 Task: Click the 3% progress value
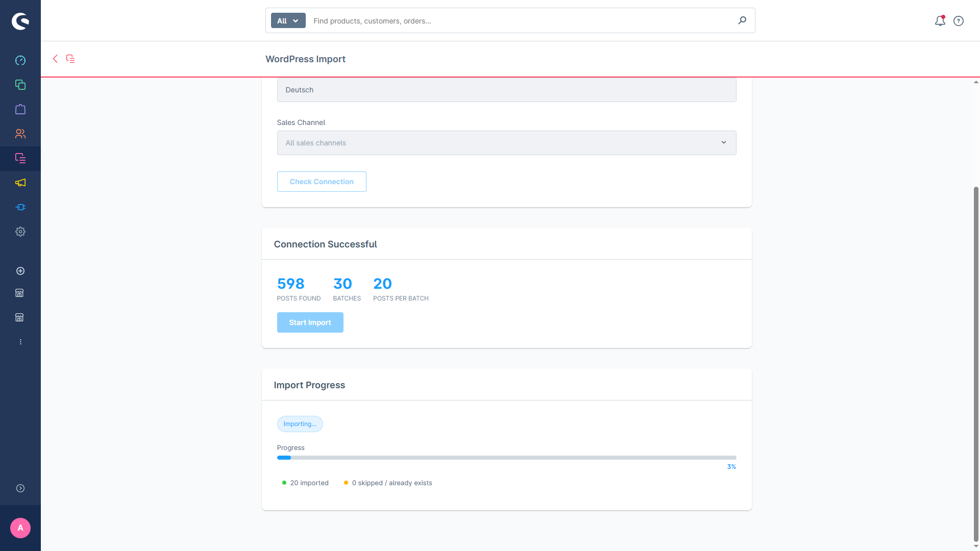[x=732, y=467]
